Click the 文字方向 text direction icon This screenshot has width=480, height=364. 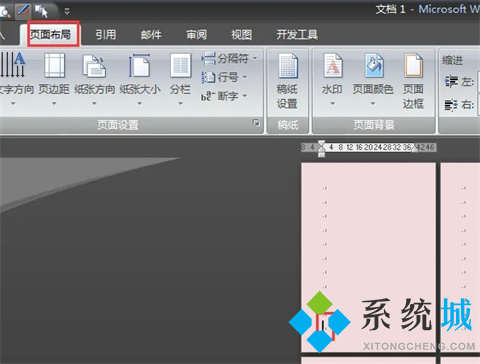13,65
